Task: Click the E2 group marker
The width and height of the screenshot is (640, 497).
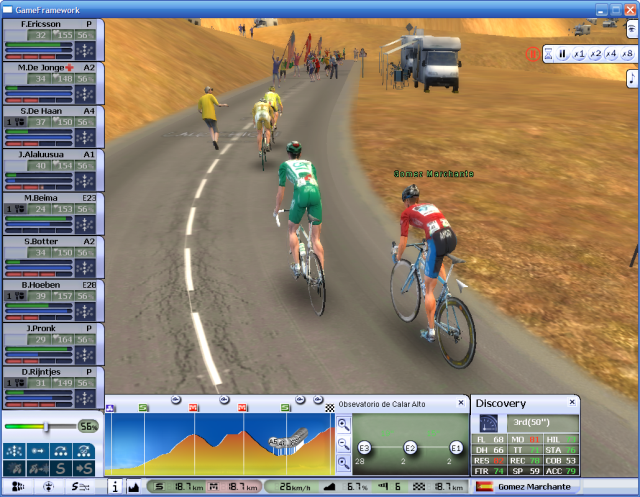Action: tap(410, 447)
